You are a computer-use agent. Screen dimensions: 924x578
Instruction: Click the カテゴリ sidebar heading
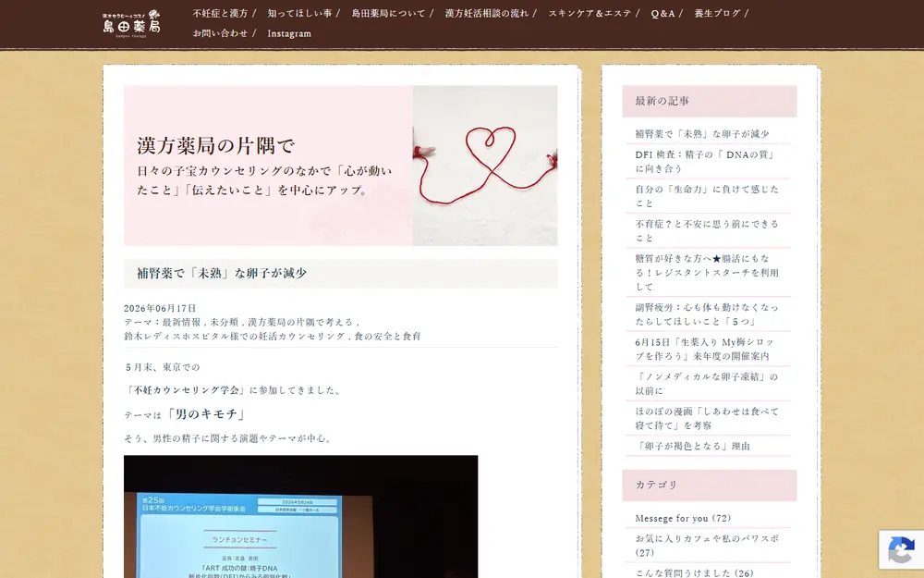pos(710,485)
